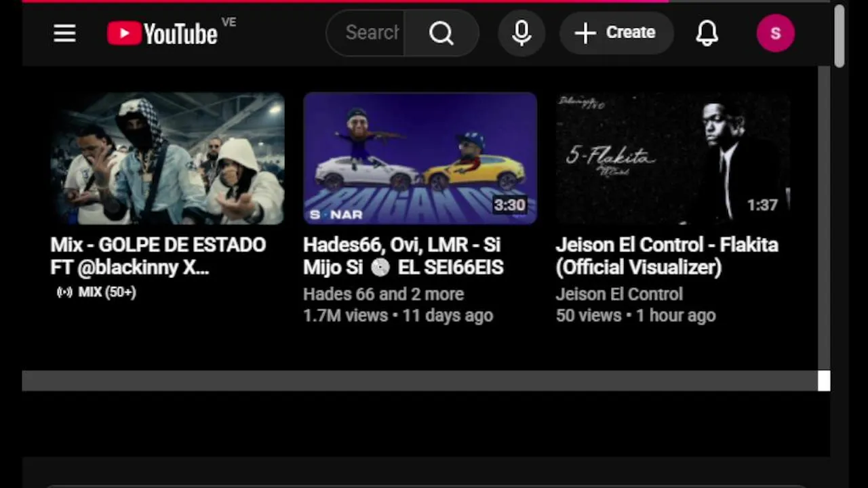Open the account avatar menu
Image resolution: width=868 pixels, height=488 pixels.
(776, 33)
